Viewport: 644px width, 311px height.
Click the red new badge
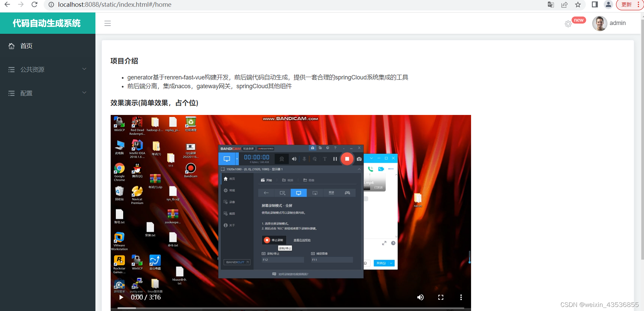point(579,20)
